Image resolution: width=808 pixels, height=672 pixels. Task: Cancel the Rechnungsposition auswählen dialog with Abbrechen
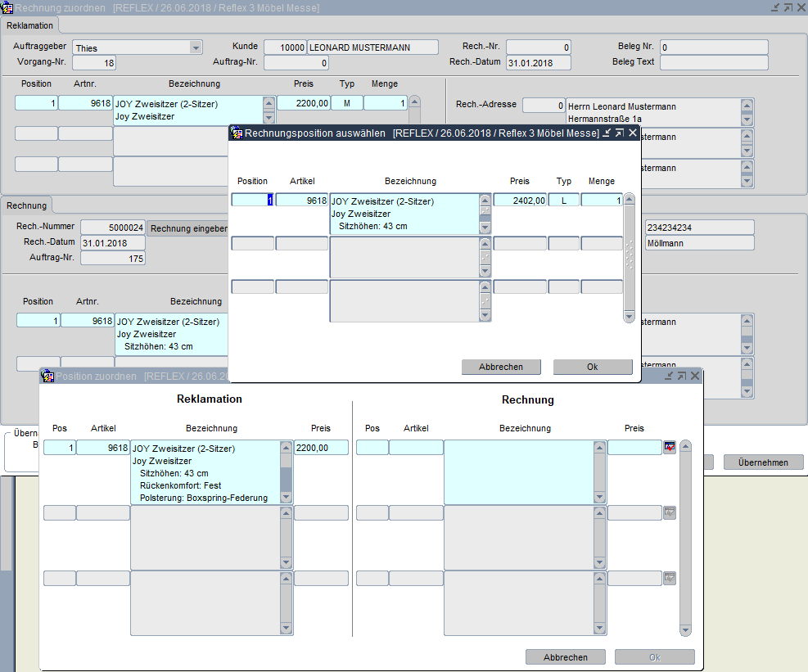pos(501,367)
